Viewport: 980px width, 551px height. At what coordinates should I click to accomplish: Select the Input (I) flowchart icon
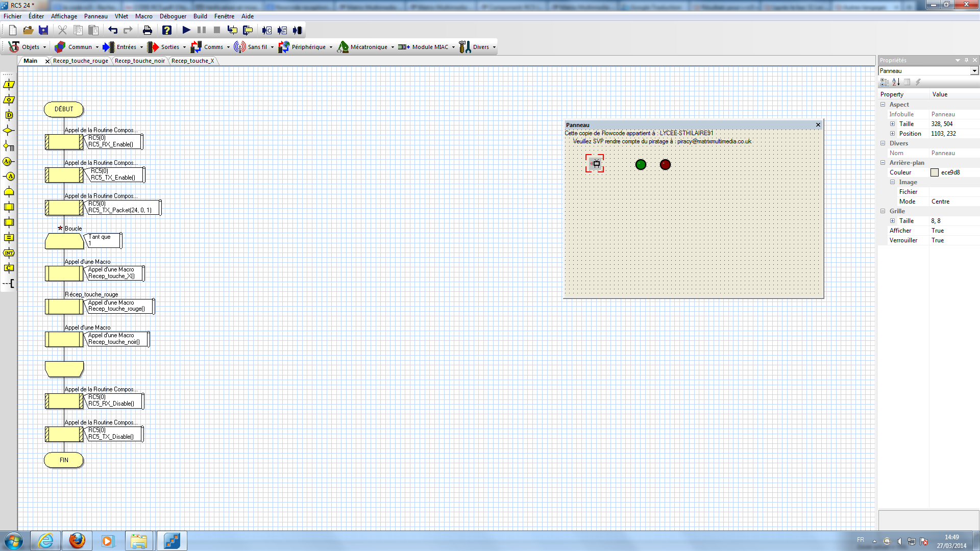[x=8, y=85]
